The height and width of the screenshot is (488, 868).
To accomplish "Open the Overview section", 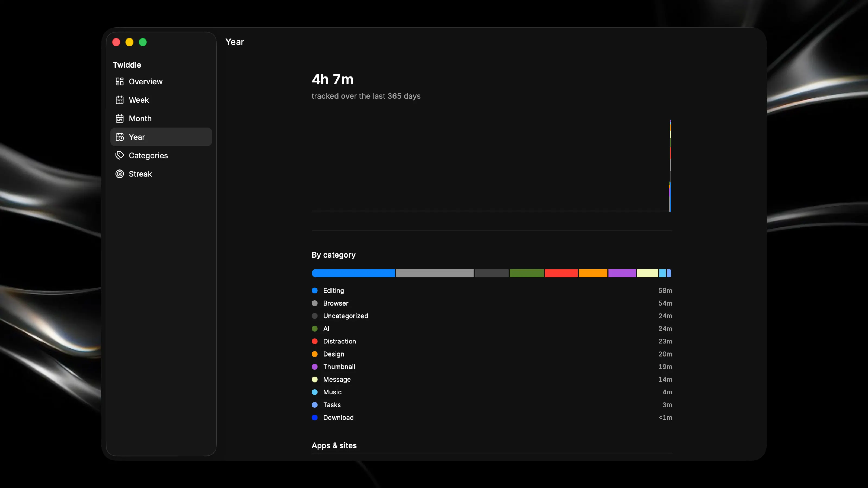I will click(x=161, y=82).
